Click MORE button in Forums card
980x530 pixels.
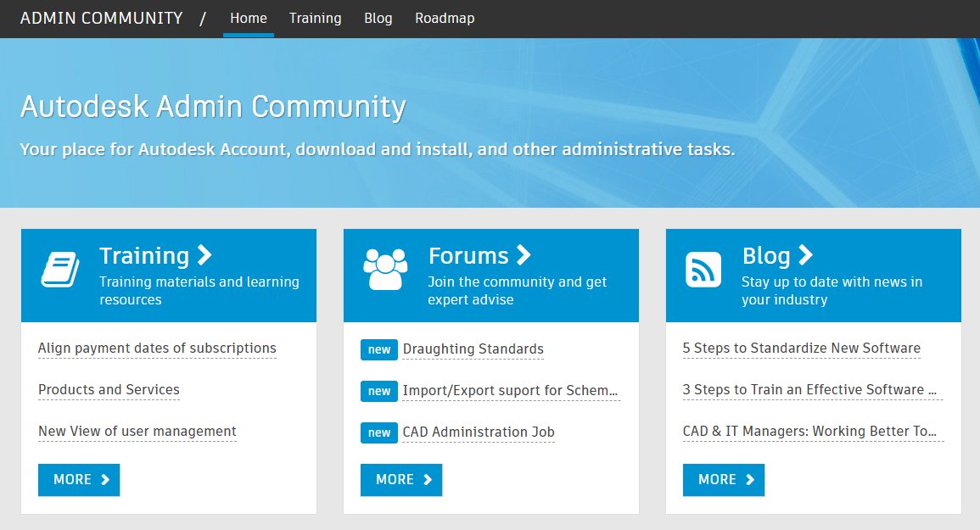[x=401, y=480]
